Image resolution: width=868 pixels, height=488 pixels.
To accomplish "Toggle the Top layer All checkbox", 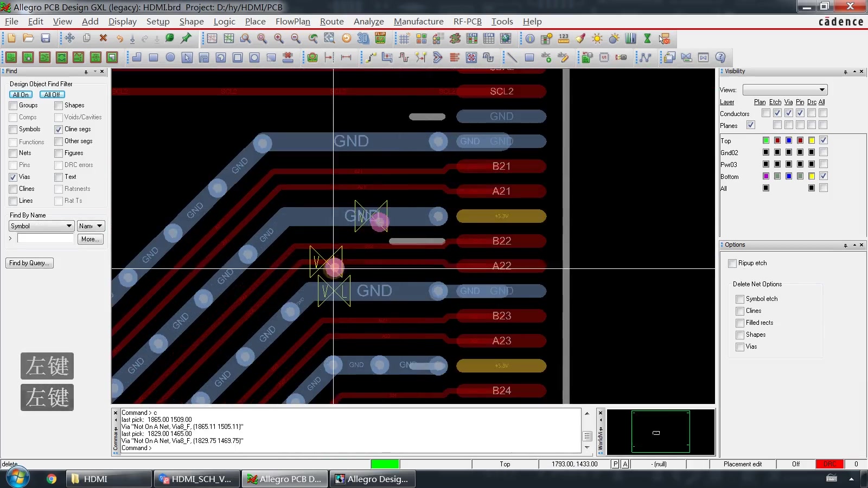I will (x=824, y=140).
